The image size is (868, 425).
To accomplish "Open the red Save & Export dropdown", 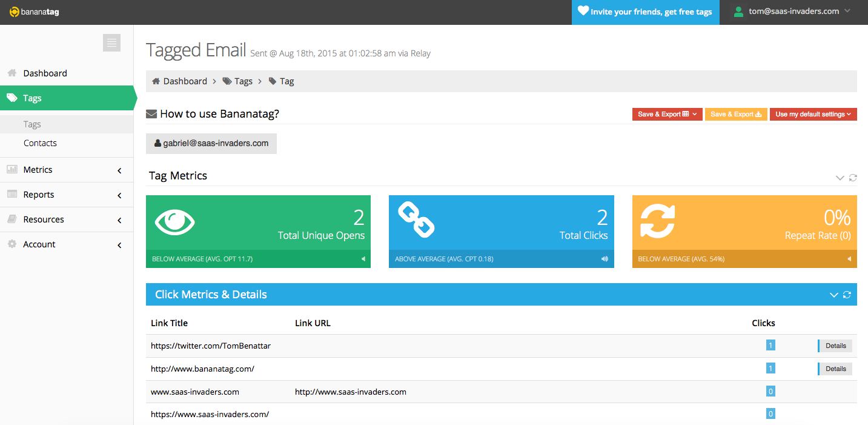I will pos(667,114).
